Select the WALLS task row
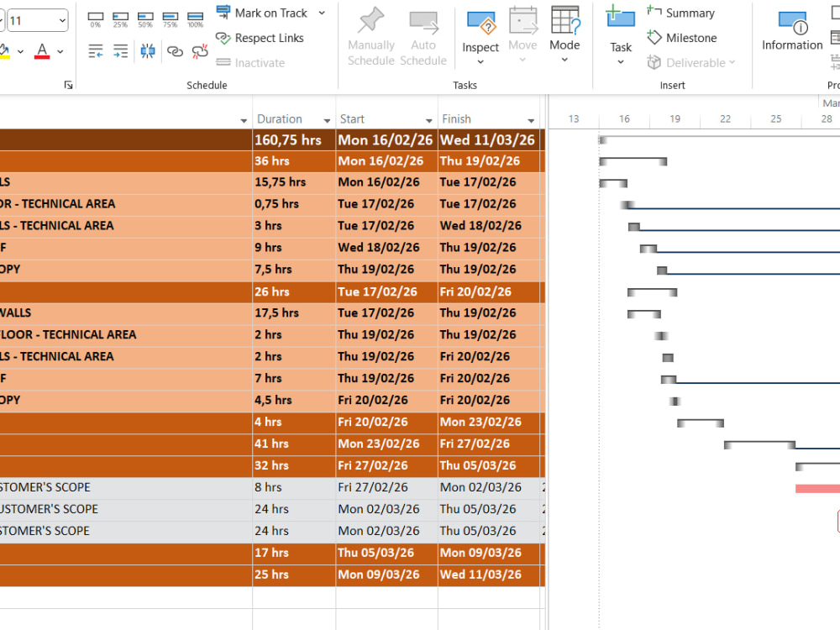 [x=126, y=312]
